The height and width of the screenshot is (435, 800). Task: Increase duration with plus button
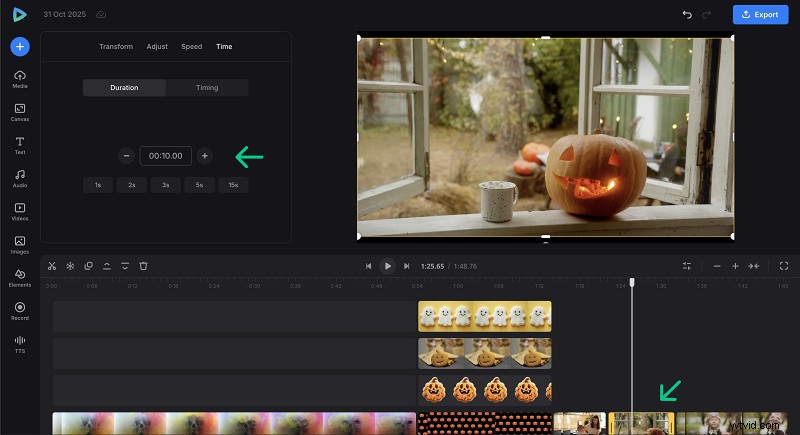(205, 156)
